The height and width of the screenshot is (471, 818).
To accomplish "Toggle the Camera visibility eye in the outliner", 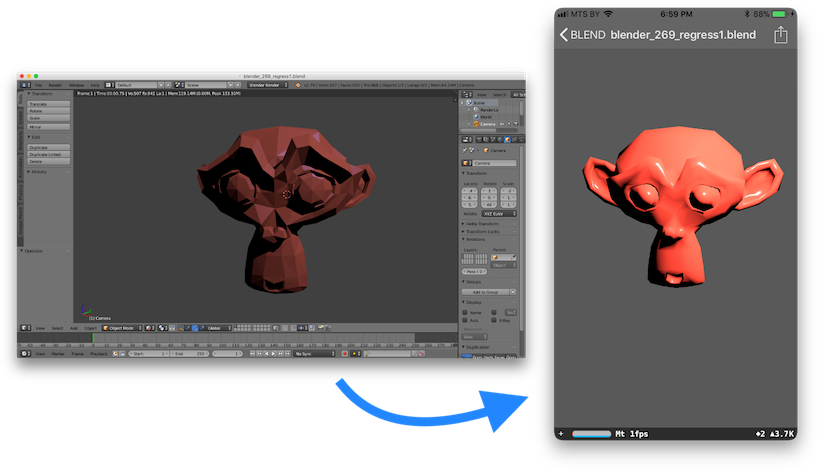I will [x=502, y=124].
